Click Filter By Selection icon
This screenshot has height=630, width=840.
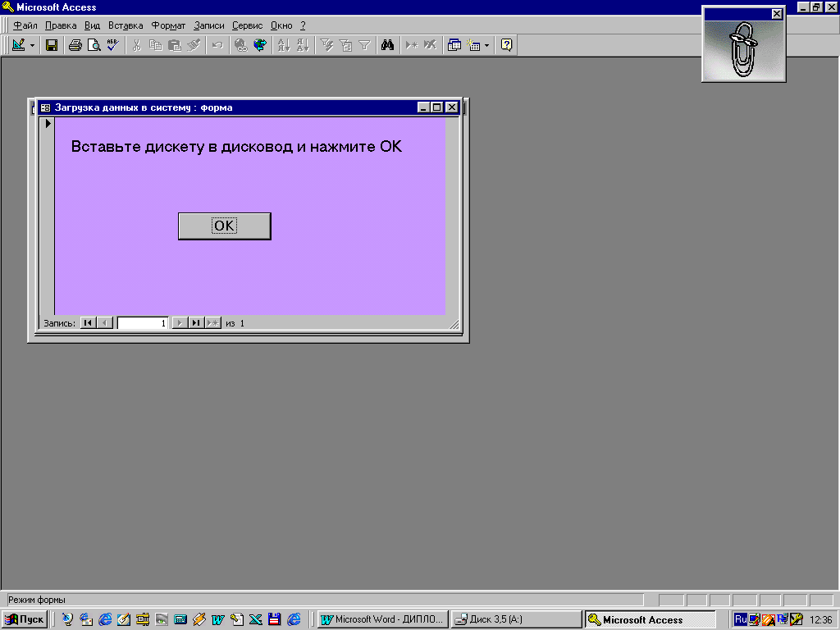(326, 45)
